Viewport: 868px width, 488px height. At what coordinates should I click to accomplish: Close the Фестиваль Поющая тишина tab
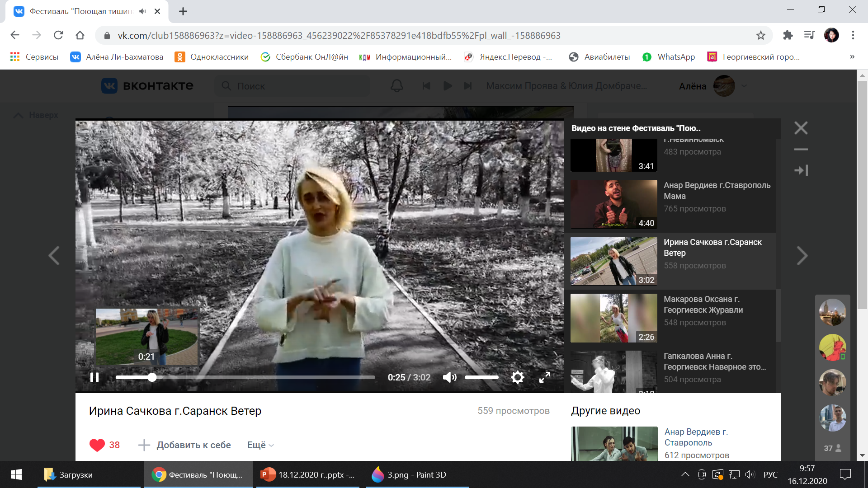tap(157, 11)
